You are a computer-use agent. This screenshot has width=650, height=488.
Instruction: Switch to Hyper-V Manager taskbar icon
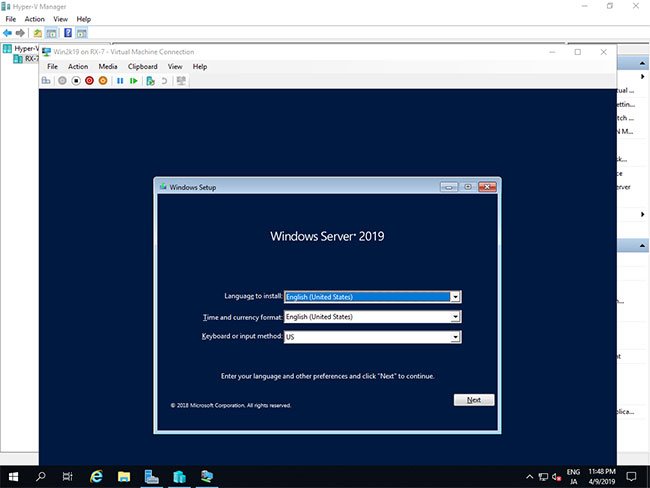point(179,477)
